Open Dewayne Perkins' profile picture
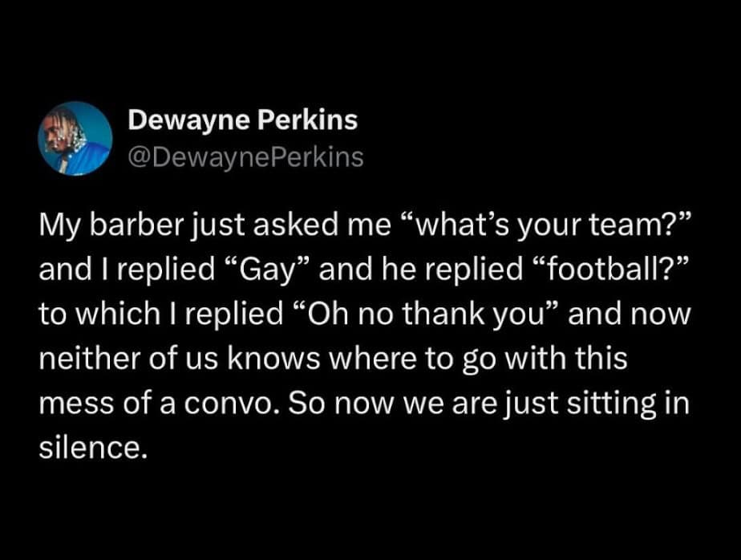 (x=75, y=139)
